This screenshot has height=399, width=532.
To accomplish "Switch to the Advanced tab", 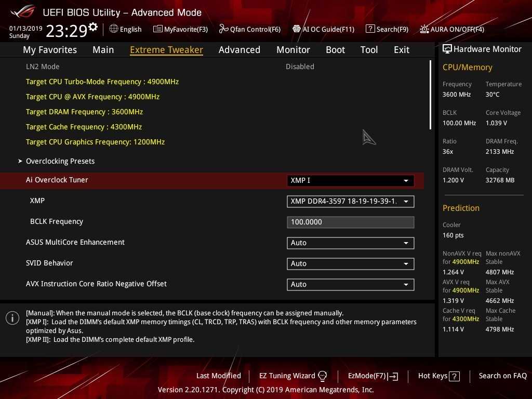I will tap(239, 50).
